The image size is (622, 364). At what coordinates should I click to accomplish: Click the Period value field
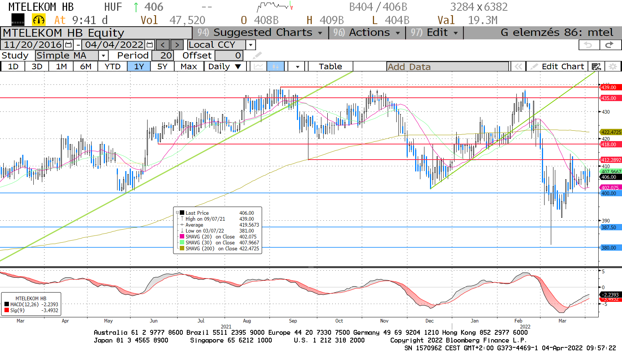pyautogui.click(x=162, y=56)
